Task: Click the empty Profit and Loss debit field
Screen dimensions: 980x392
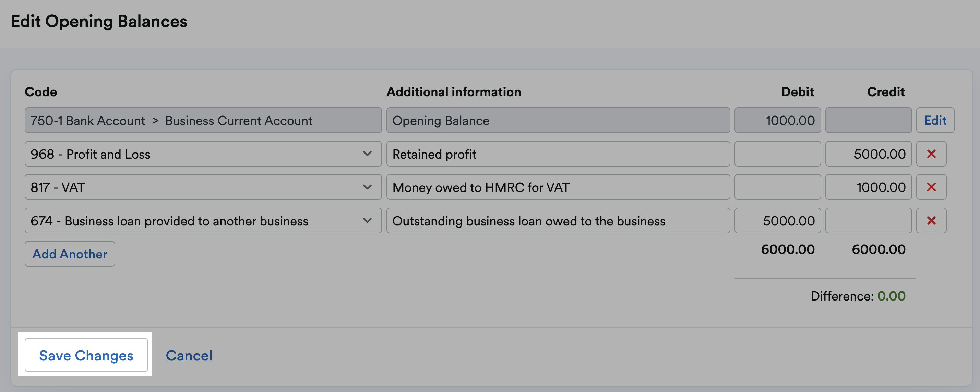Action: [778, 154]
